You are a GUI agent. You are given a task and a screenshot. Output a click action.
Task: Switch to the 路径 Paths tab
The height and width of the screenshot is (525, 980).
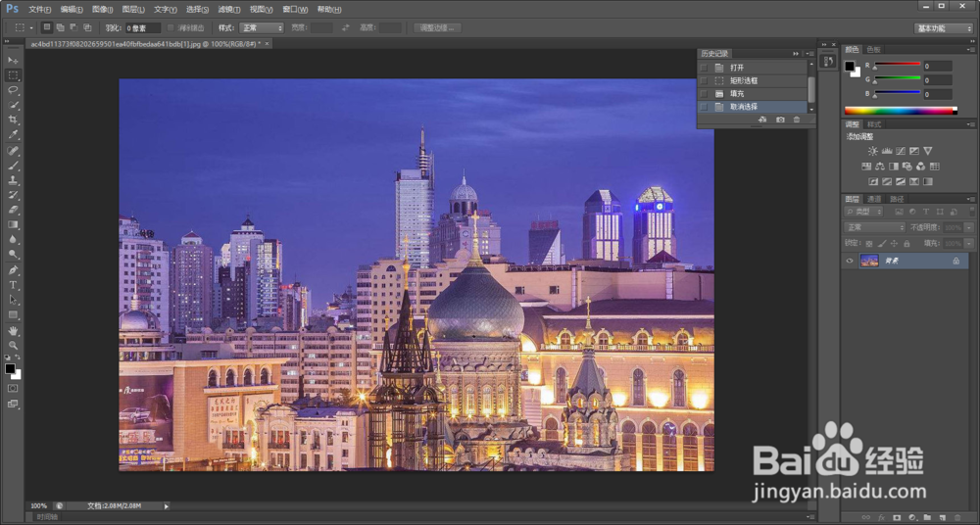point(897,199)
